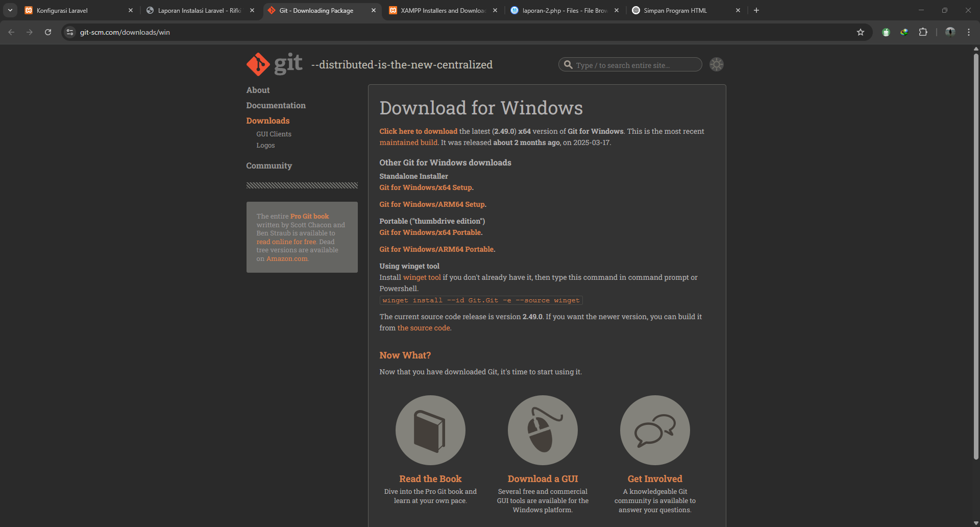Click the Git logo icon
Viewport: 980px width, 527px height.
click(258, 64)
